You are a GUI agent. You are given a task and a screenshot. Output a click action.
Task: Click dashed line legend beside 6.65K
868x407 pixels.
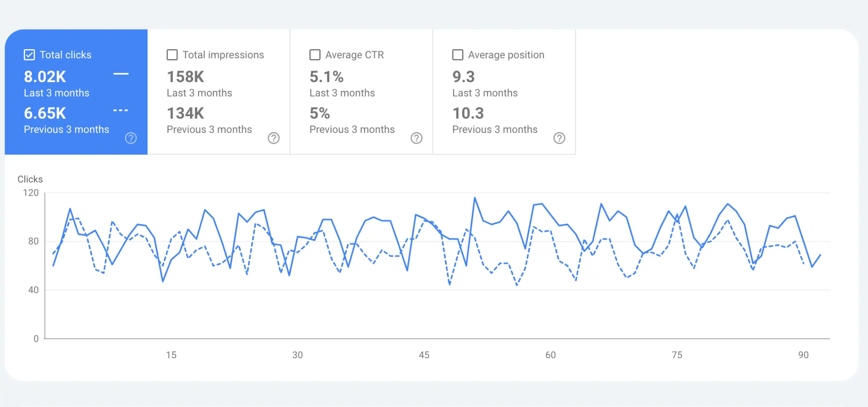121,110
